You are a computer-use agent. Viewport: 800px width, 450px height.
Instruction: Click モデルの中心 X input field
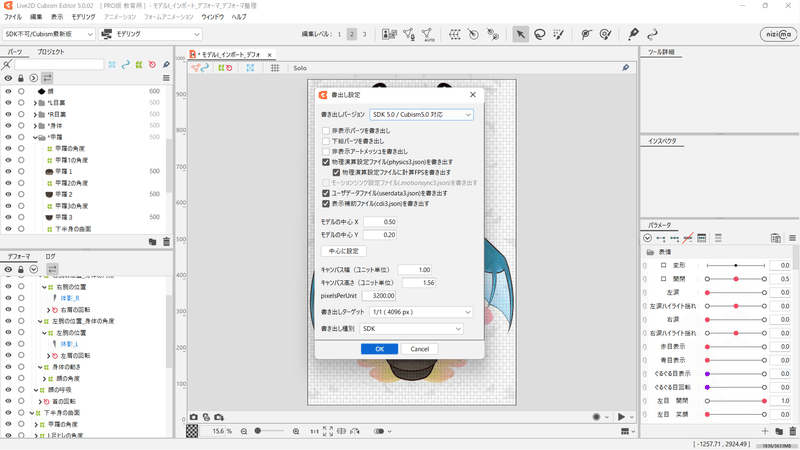click(380, 222)
